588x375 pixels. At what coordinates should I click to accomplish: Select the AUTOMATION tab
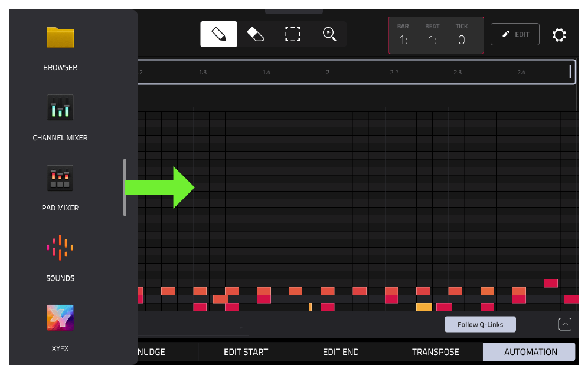coord(529,352)
